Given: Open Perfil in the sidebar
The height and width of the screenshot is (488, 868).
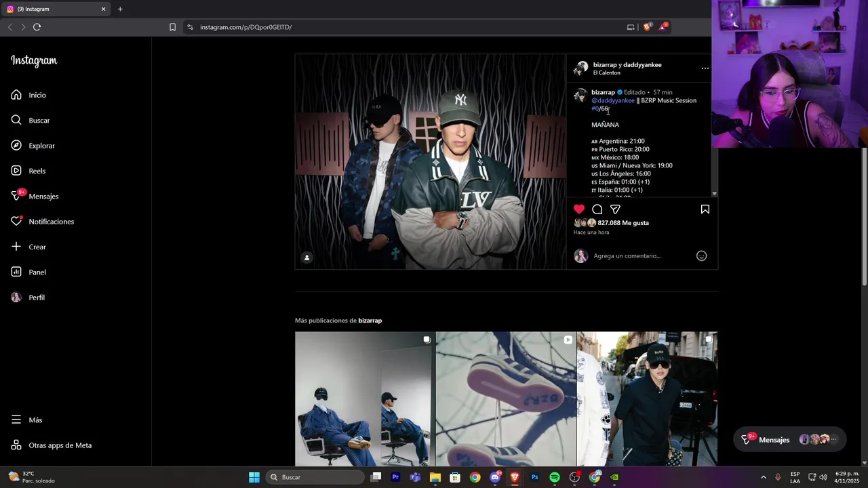Looking at the screenshot, I should click(x=28, y=298).
